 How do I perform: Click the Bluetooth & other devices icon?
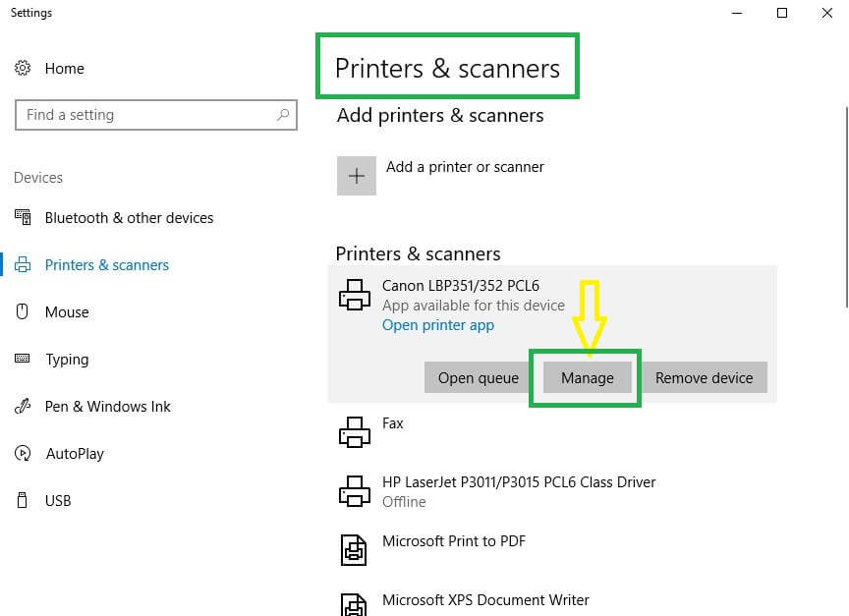click(x=23, y=217)
